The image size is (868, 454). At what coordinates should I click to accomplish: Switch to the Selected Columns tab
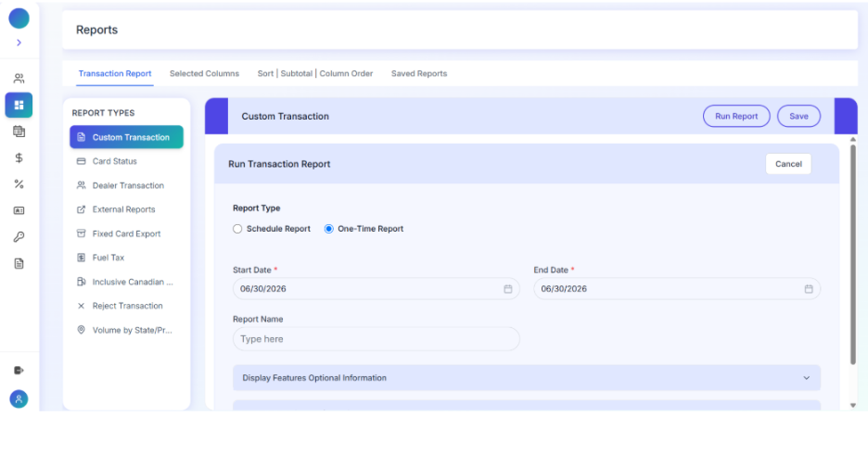pyautogui.click(x=204, y=73)
